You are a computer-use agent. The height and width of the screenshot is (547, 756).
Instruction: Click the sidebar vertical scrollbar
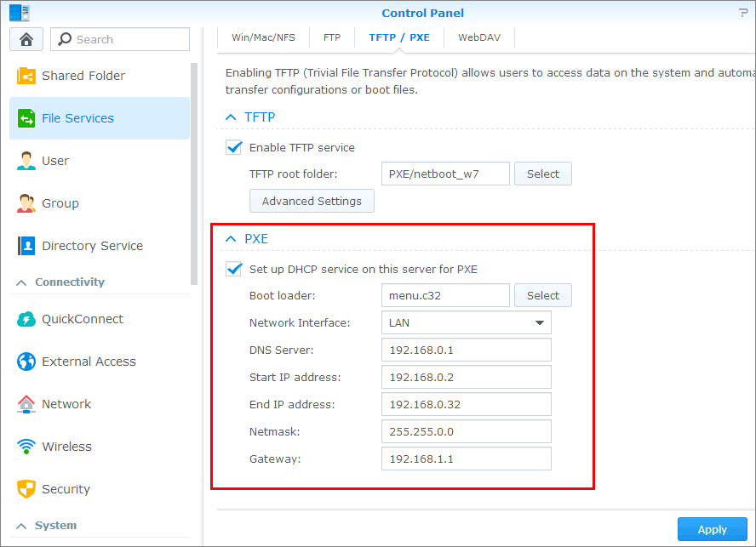click(x=194, y=174)
